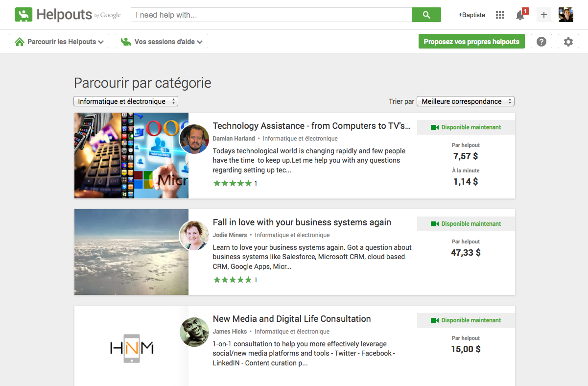Click video camera icon in James Hicks card
Screen dimensions: 588x386
[x=435, y=320]
